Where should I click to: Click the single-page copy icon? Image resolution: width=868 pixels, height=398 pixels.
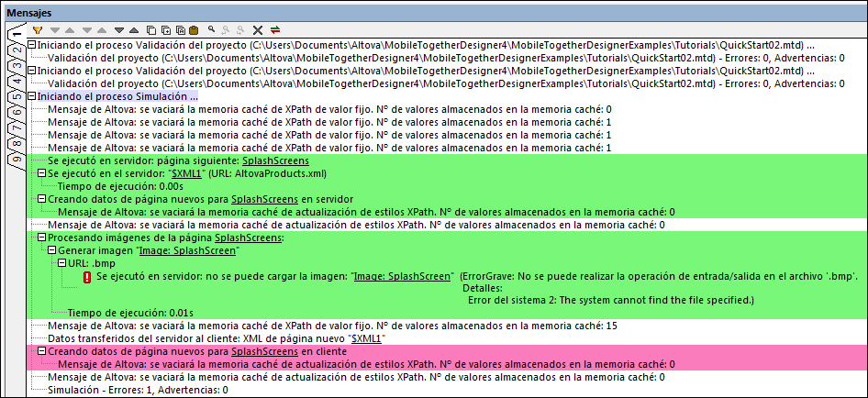(x=151, y=30)
